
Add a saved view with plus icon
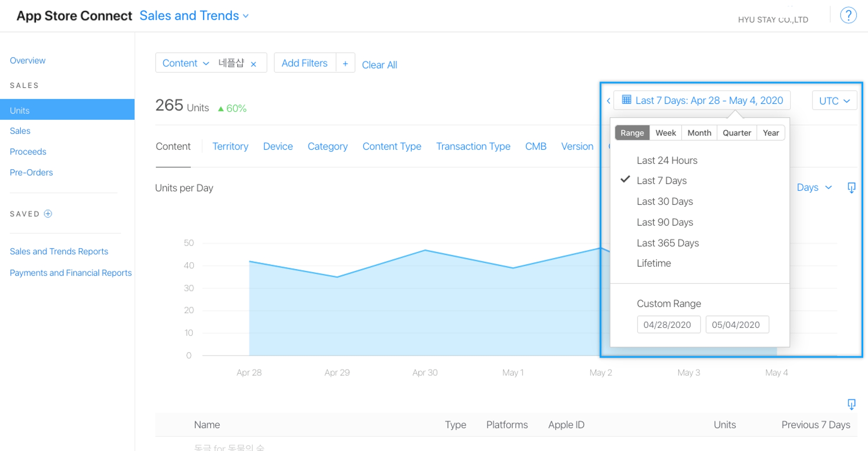pos(48,214)
